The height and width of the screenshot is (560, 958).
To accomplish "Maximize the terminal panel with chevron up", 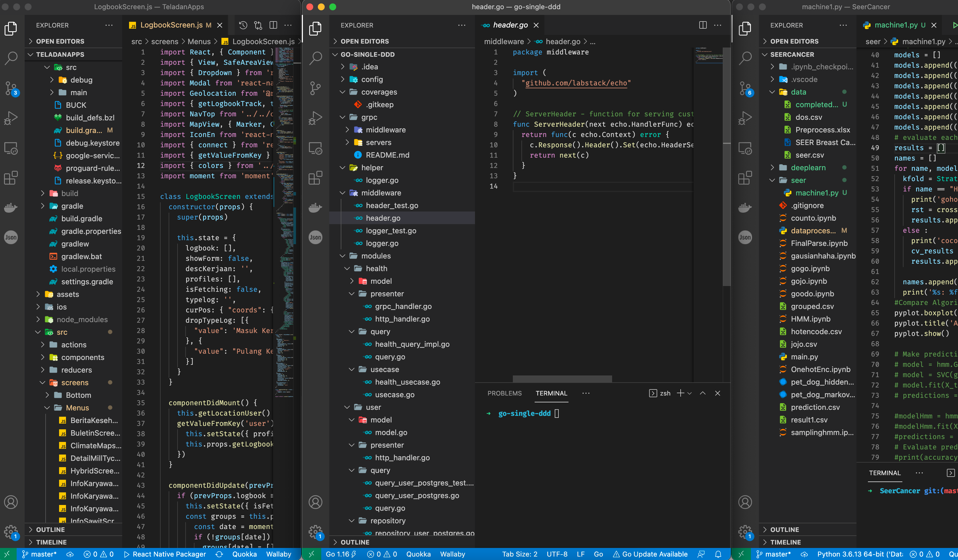I will click(702, 393).
